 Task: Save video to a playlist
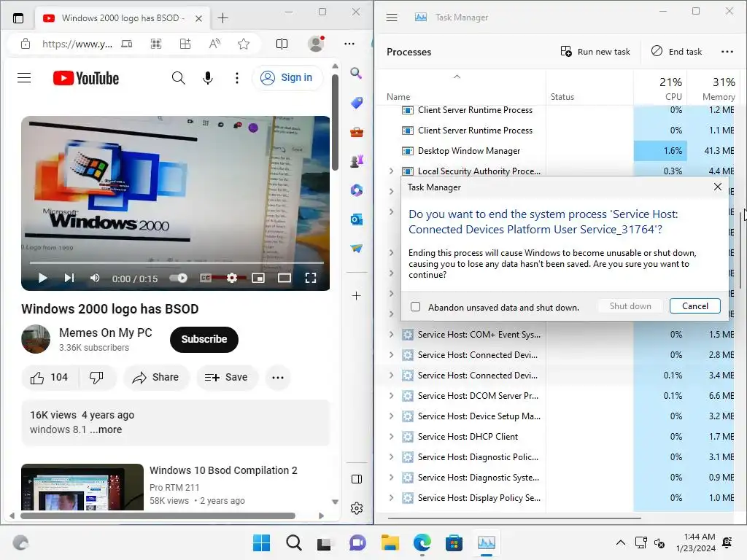226,378
